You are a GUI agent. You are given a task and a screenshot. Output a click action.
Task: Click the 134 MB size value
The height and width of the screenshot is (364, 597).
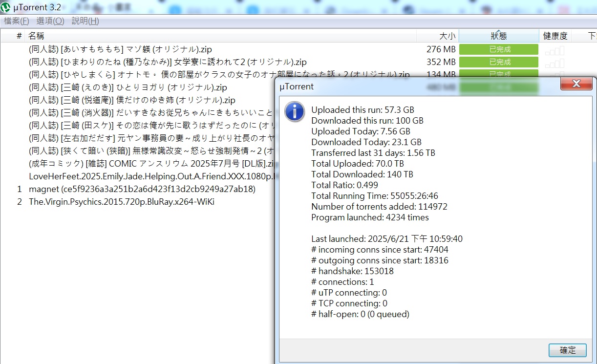pyautogui.click(x=441, y=75)
